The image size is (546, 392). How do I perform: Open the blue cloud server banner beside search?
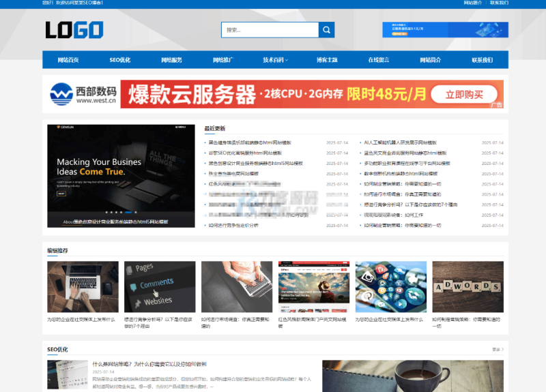[445, 30]
